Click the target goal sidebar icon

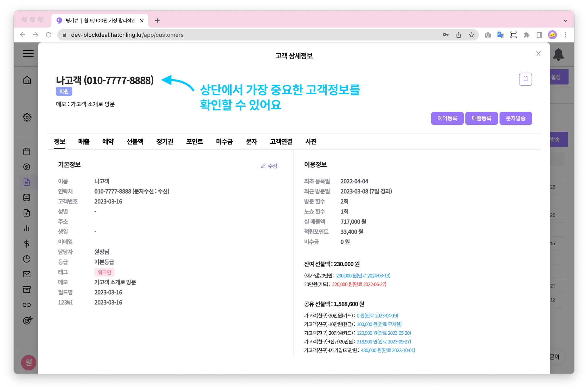[27, 320]
